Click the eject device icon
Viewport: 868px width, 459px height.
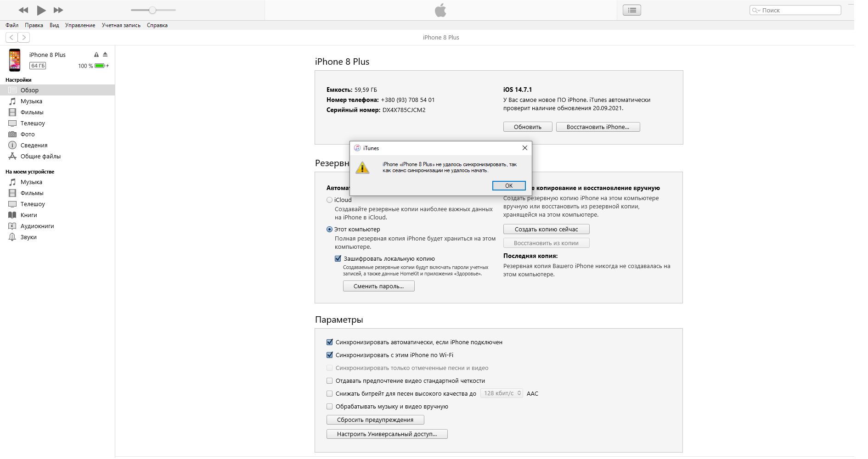[105, 54]
